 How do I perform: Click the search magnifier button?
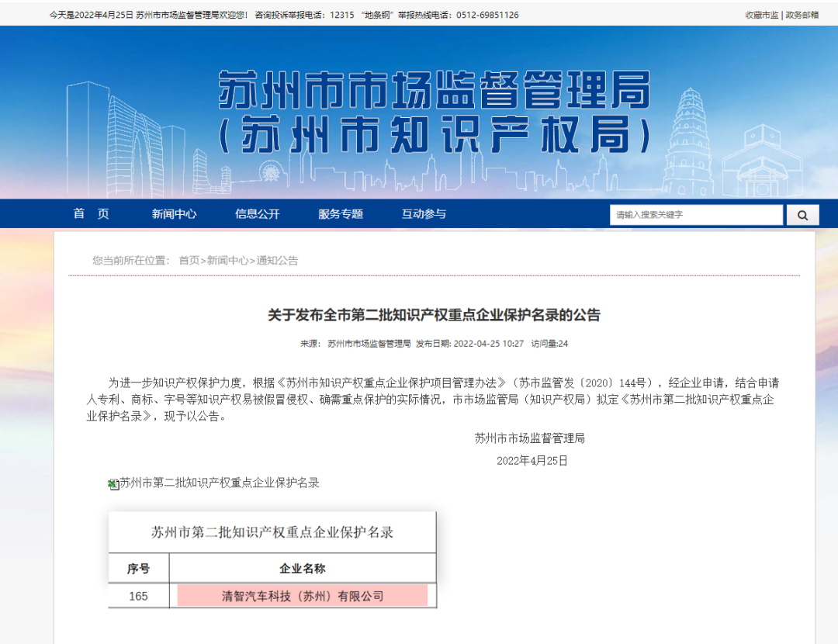point(802,215)
